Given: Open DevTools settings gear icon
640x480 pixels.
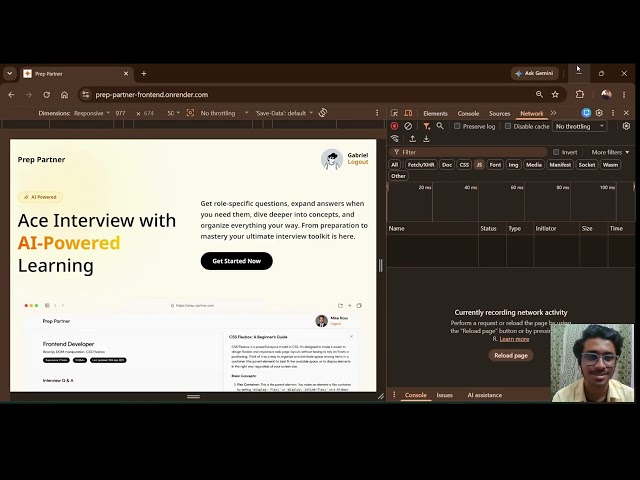Looking at the screenshot, I should pos(599,113).
